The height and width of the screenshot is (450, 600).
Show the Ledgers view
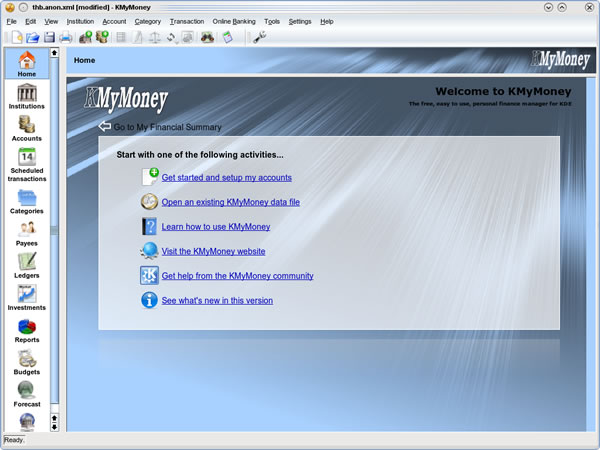point(27,265)
